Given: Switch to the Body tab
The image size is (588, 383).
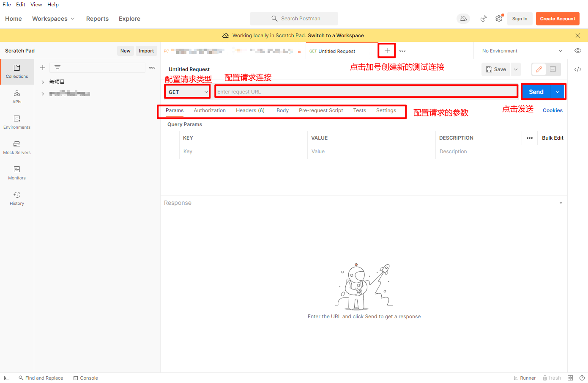Looking at the screenshot, I should point(282,110).
